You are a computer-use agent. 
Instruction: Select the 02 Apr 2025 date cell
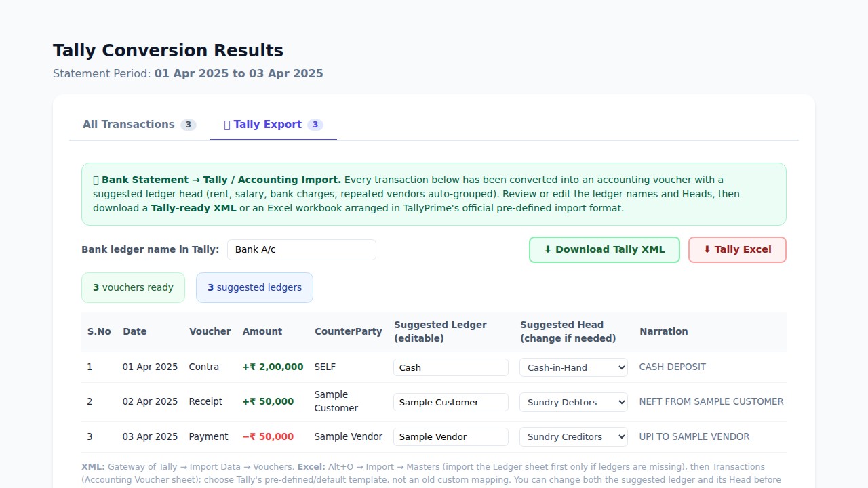[150, 401]
